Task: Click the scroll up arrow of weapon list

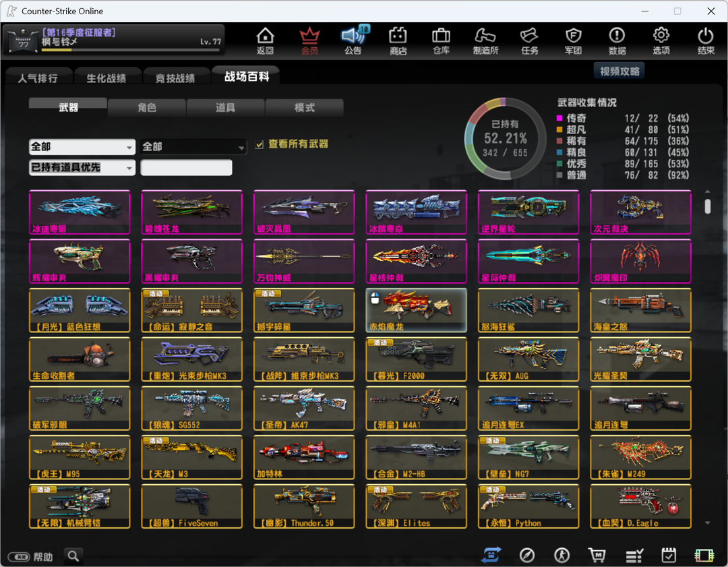Action: pos(708,191)
